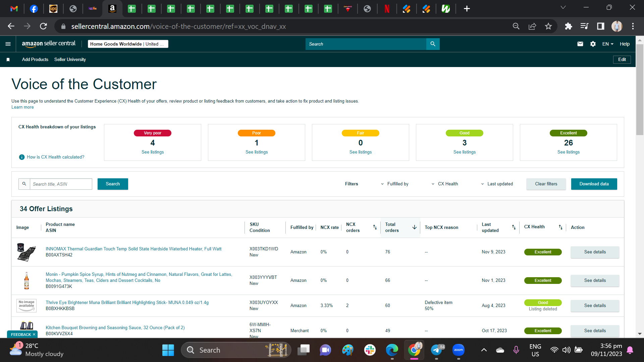Open Microsoft Edge from the taskbar
Image resolution: width=644 pixels, height=362 pixels.
point(392,350)
